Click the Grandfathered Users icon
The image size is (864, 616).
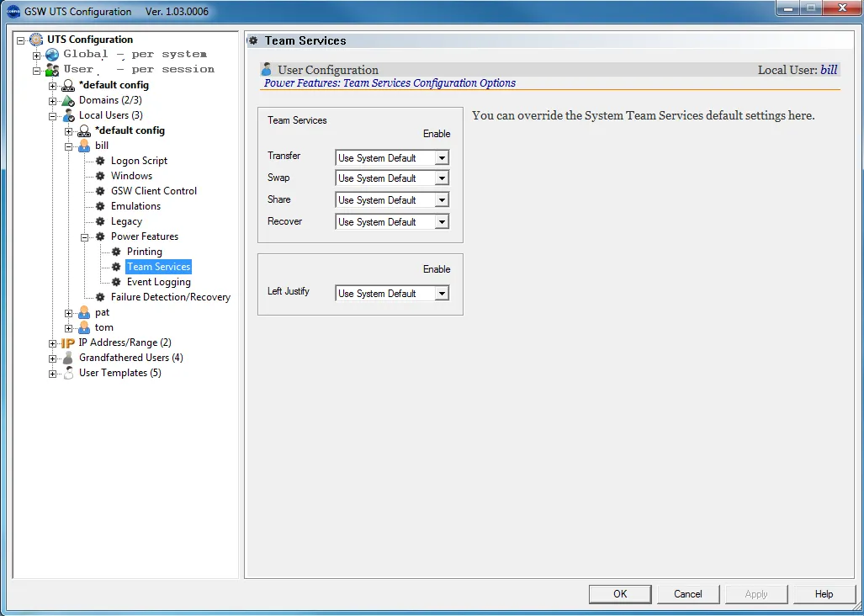click(68, 358)
